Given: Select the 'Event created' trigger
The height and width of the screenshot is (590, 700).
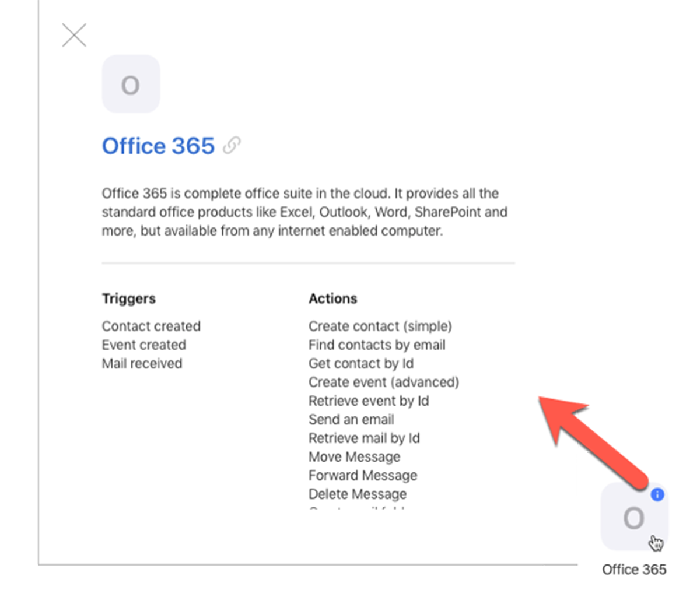Looking at the screenshot, I should 144,345.
